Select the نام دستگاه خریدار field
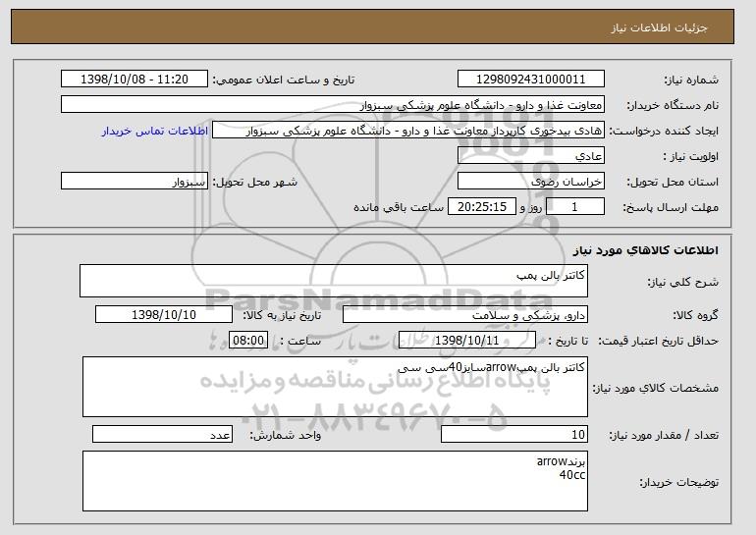Viewport: 756px width, 535px height. click(333, 105)
